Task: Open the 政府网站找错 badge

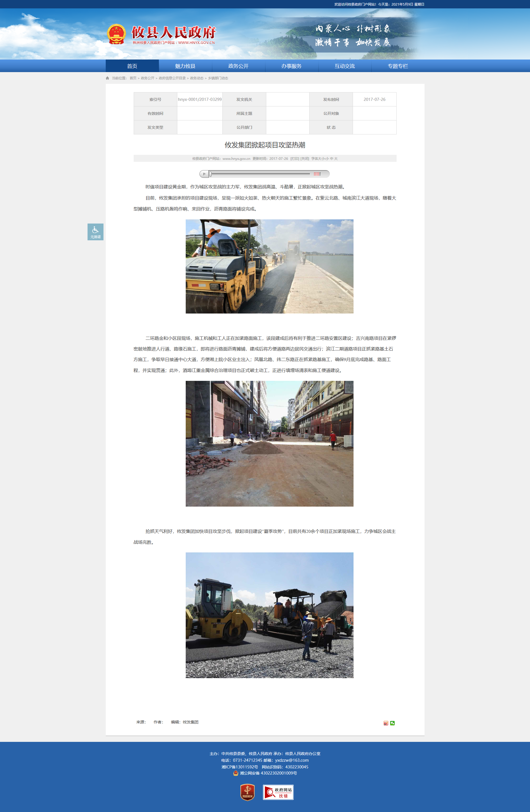Action: point(278,792)
